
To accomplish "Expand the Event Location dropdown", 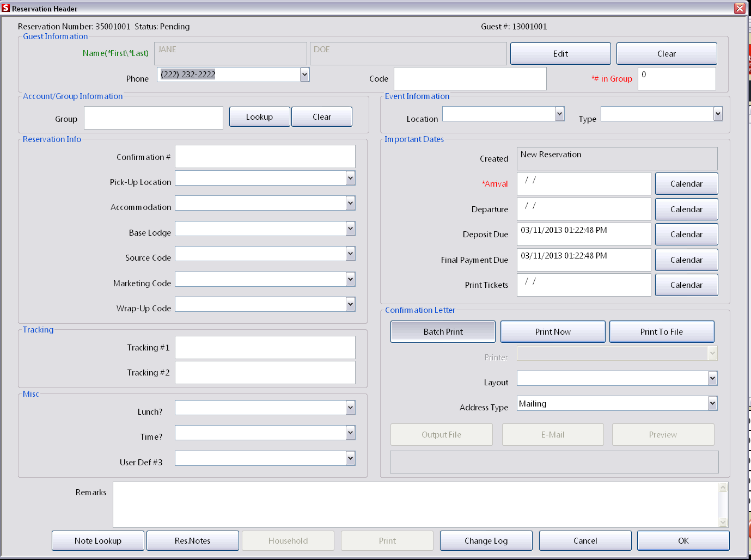I will 559,114.
